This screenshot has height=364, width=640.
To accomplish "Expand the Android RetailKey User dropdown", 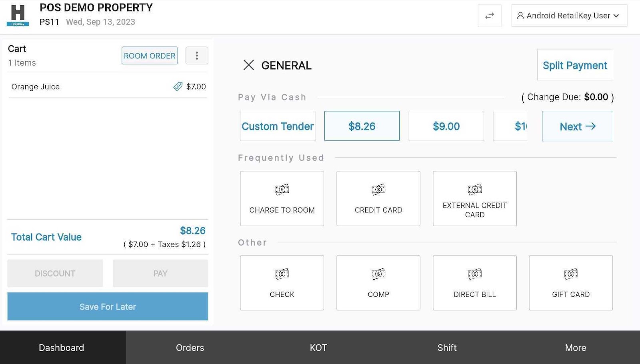I will pos(569,16).
